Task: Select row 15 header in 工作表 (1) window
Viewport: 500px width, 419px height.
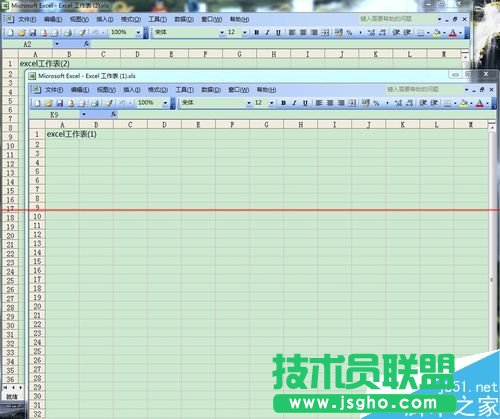Action: (x=37, y=261)
